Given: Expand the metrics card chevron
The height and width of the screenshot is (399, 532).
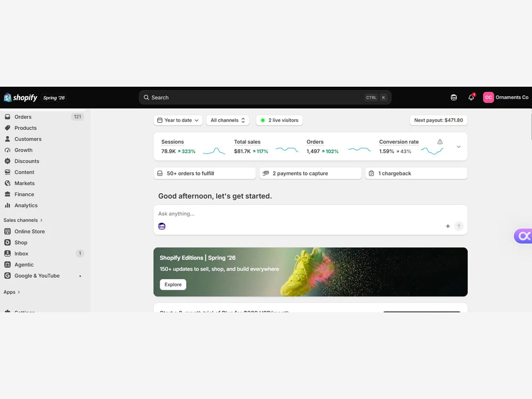Looking at the screenshot, I should 459,147.
